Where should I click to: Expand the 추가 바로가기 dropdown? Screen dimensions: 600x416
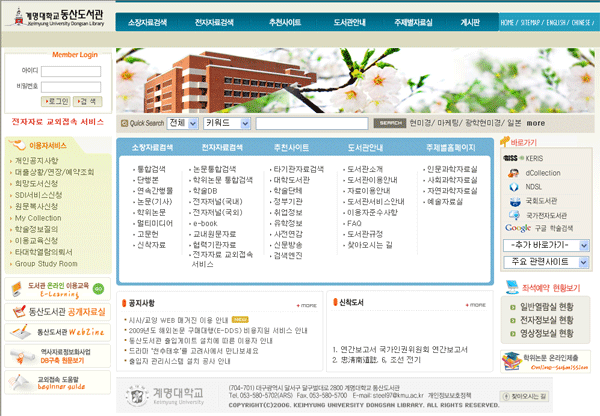tap(546, 245)
